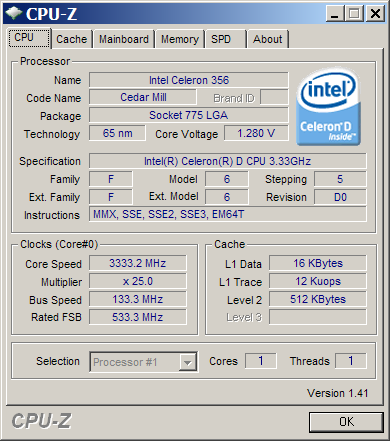
Task: Select the CPU tab
Action: (30, 38)
